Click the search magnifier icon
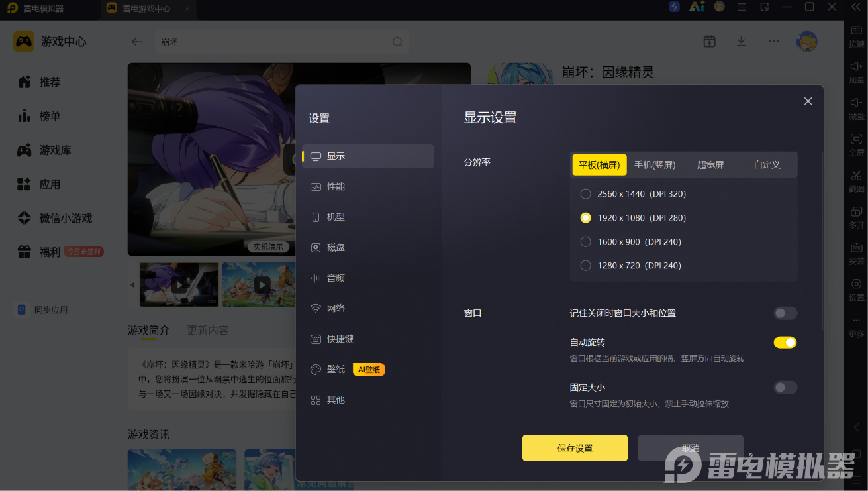Viewport: 868px width, 491px height. tap(397, 42)
